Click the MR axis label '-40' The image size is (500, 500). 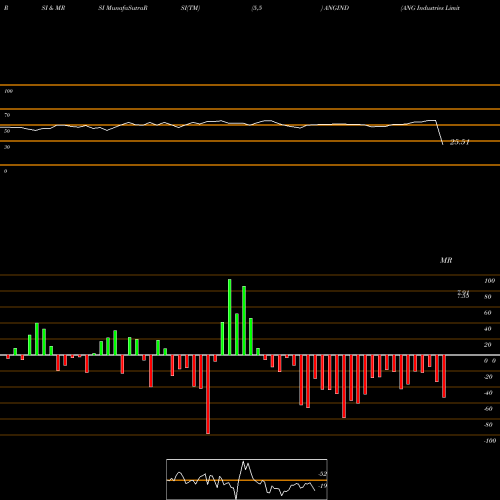tap(488, 393)
